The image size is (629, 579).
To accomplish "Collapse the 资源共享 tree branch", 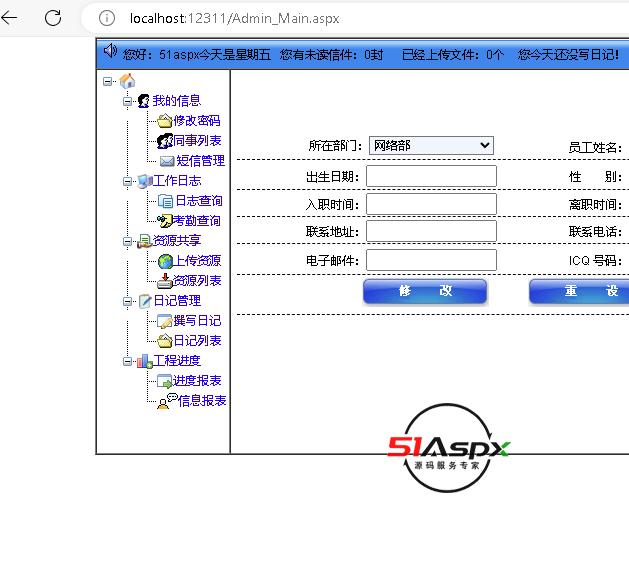I will coord(128,241).
